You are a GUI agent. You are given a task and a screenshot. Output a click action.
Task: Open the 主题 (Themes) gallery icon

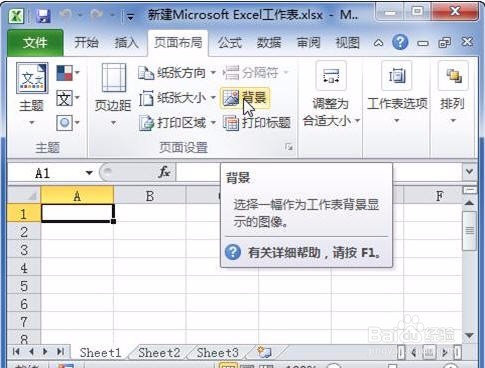(x=32, y=78)
